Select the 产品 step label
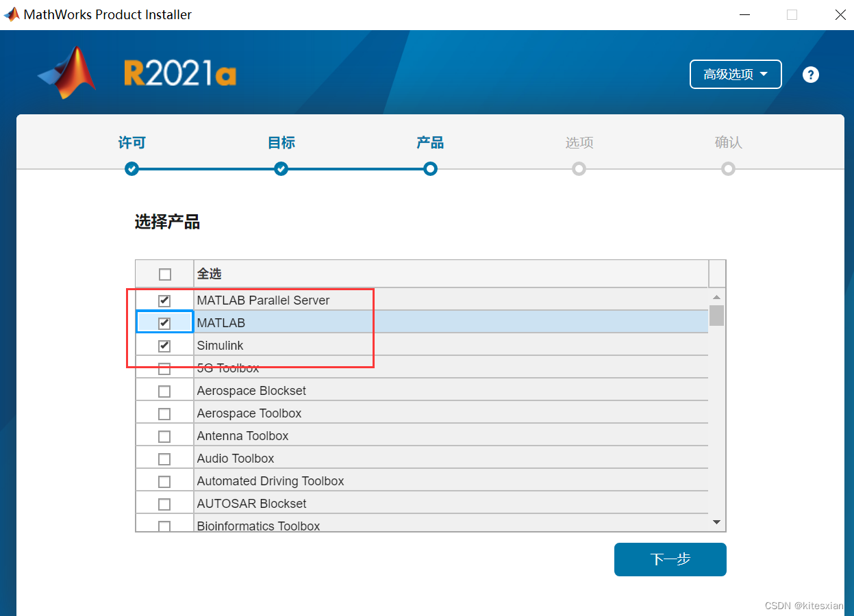The width and height of the screenshot is (854, 616). click(x=430, y=142)
